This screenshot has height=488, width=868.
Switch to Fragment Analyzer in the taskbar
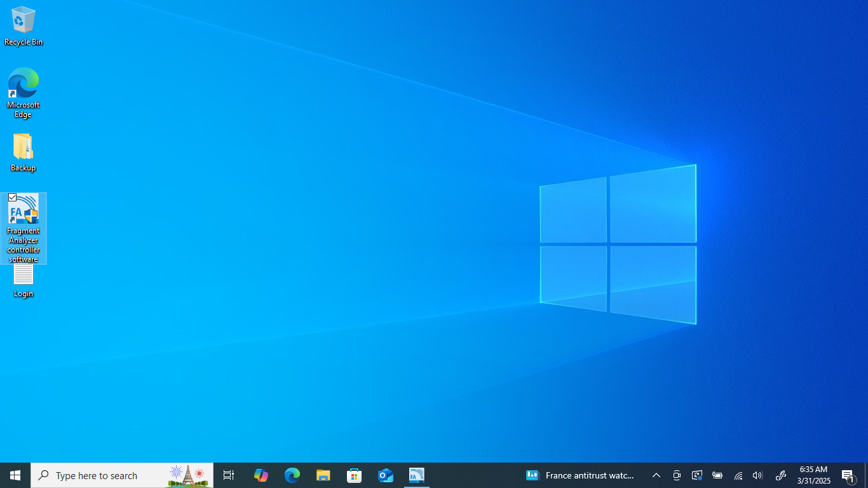416,475
